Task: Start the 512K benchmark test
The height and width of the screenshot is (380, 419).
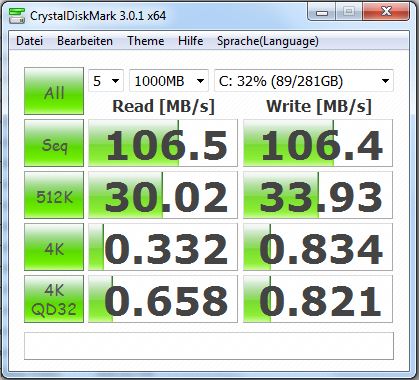Action: [54, 195]
